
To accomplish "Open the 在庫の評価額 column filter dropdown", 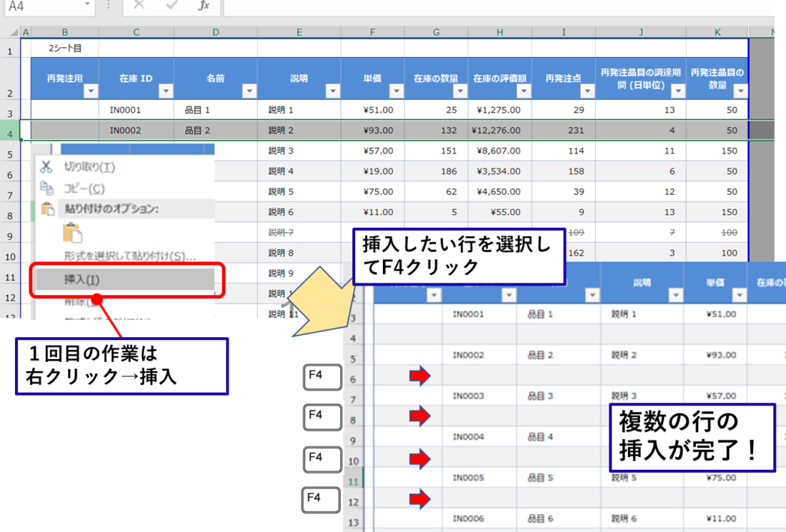I will click(523, 91).
